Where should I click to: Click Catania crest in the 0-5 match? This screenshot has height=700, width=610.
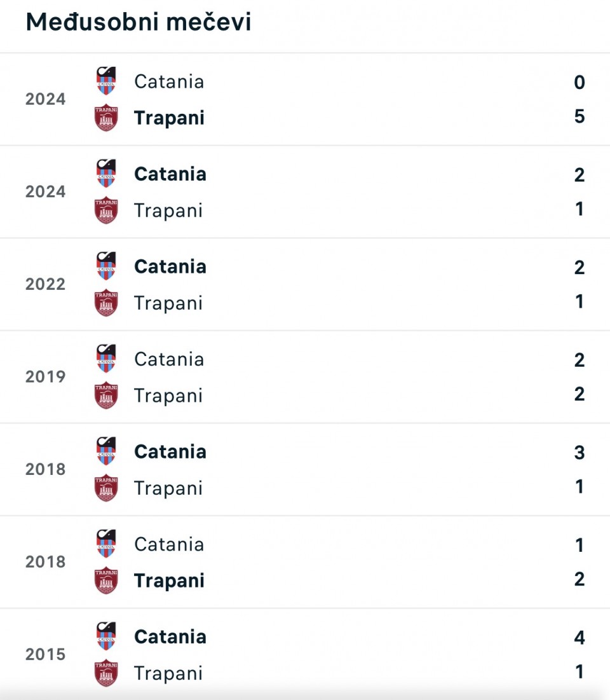pyautogui.click(x=106, y=81)
